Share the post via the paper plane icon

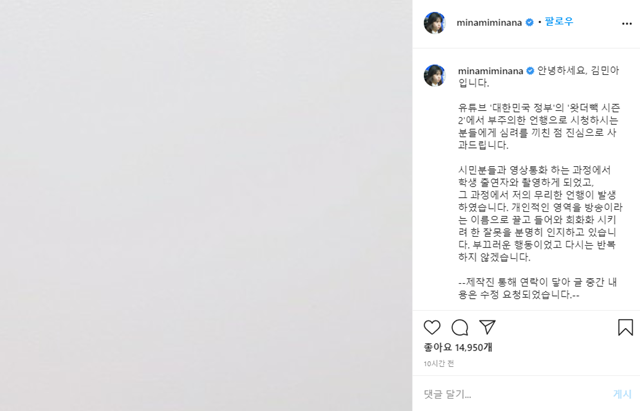coord(487,327)
